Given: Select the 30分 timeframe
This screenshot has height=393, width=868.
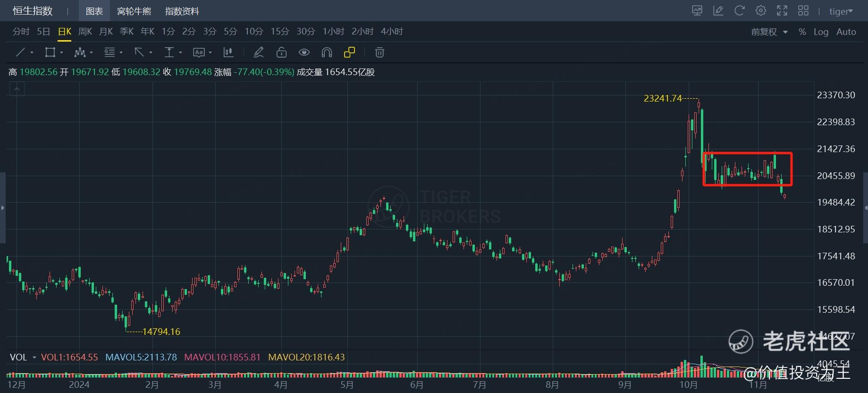Looking at the screenshot, I should click(x=305, y=32).
